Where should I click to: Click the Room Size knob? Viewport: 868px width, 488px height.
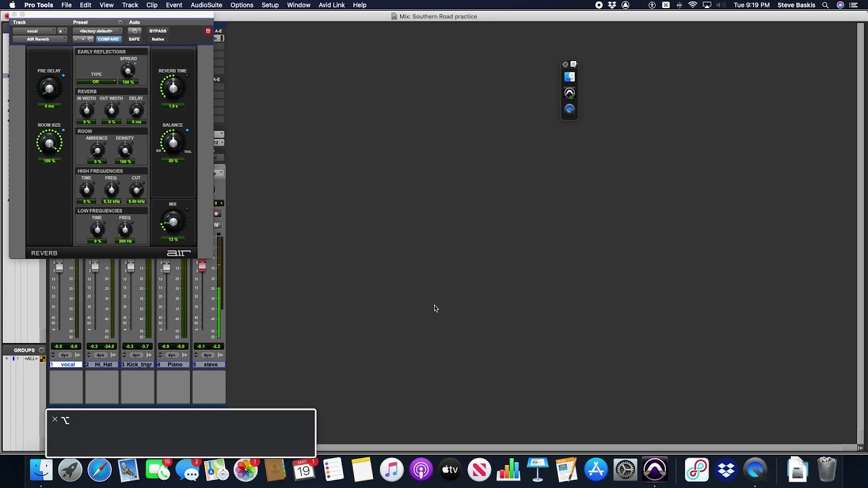(x=49, y=143)
